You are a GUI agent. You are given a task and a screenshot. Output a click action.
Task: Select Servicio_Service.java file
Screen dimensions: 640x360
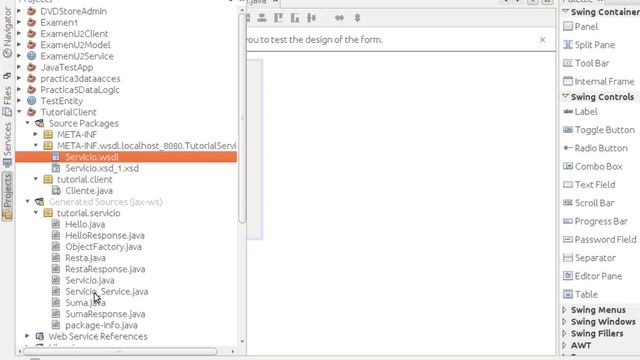pos(107,291)
